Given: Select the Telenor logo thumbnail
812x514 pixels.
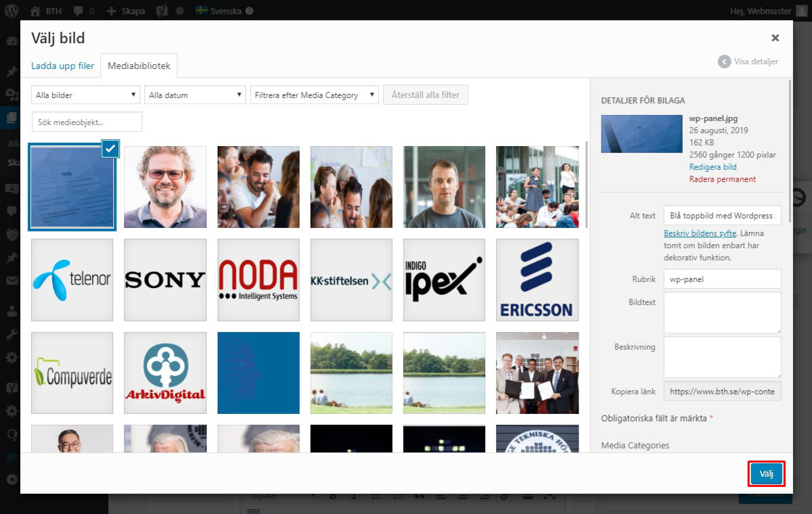Looking at the screenshot, I should (72, 280).
